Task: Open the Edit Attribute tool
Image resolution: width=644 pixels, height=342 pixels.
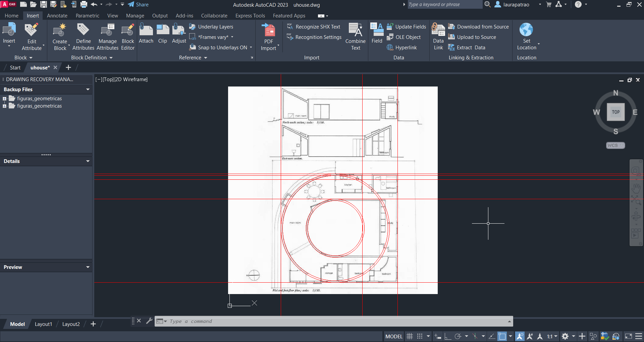Action: tap(32, 36)
